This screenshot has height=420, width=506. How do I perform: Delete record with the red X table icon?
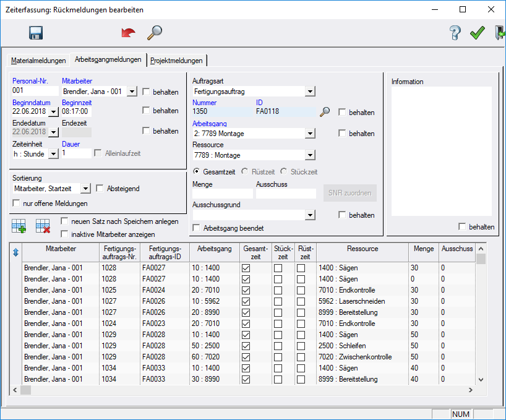(x=43, y=227)
